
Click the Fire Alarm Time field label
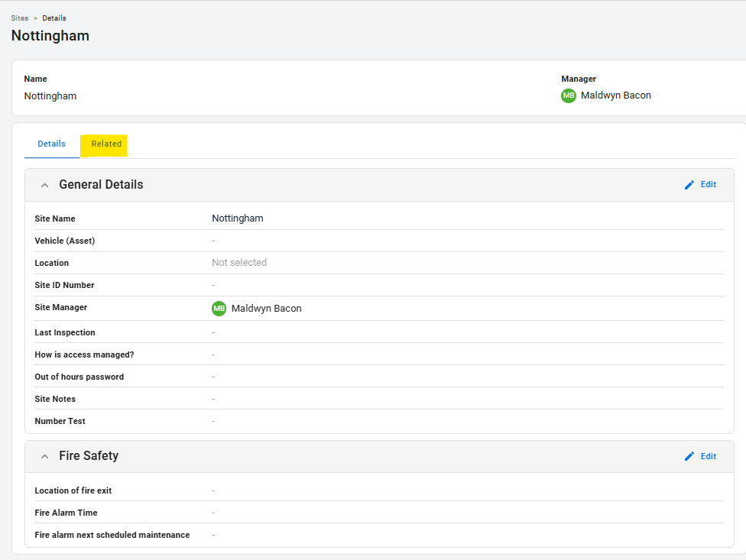coord(66,513)
